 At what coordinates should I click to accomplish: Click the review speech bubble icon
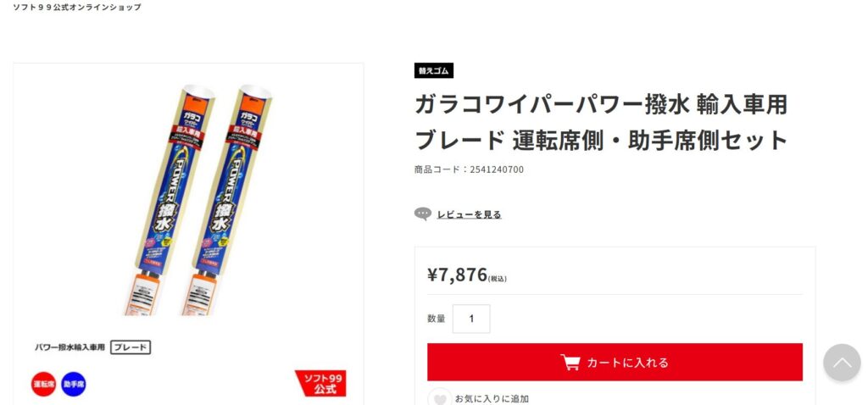point(423,214)
